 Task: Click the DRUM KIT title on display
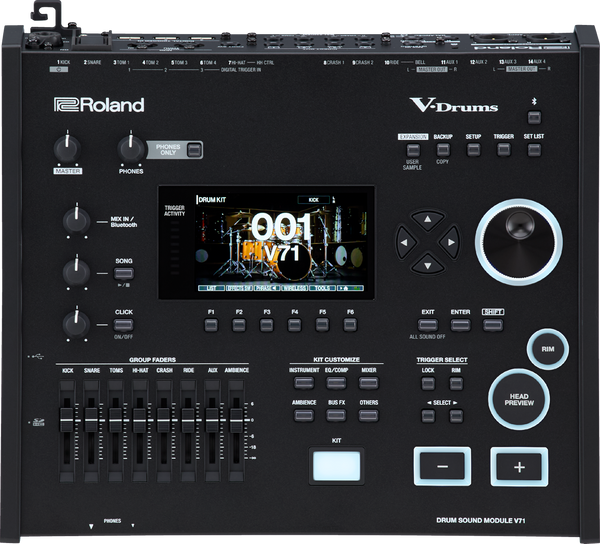[212, 200]
